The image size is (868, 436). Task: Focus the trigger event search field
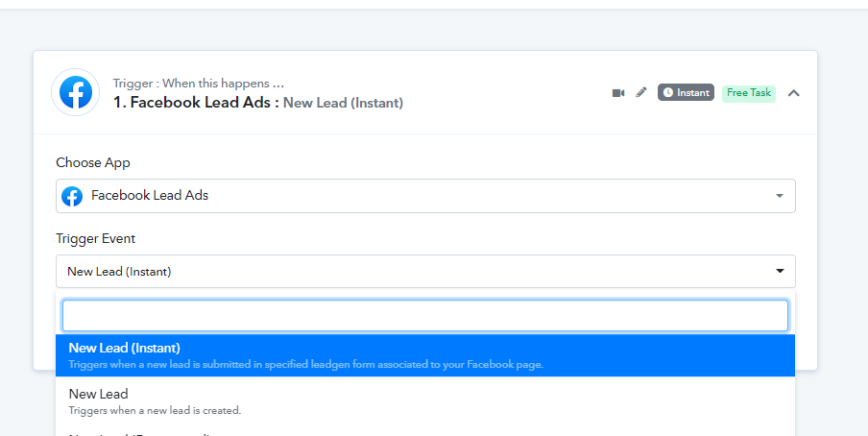[425, 316]
